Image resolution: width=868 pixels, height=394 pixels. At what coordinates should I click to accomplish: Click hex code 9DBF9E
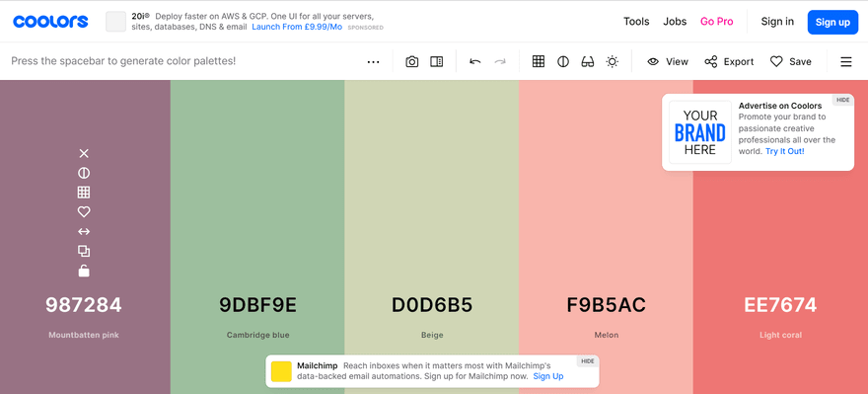coord(258,305)
